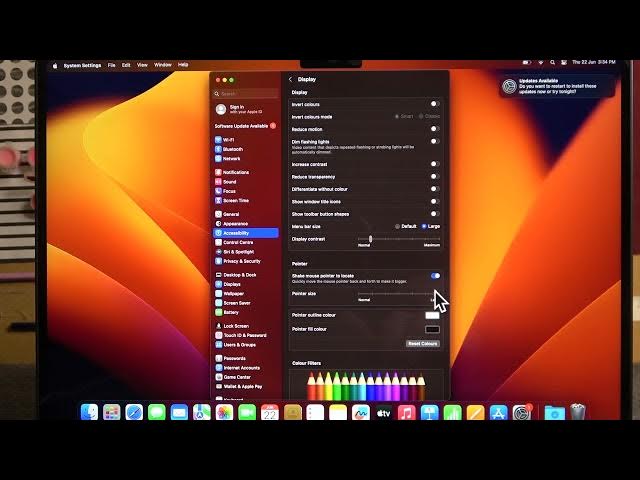Open Finder from the Dock
Viewport: 640px width, 480px height.
click(x=89, y=412)
